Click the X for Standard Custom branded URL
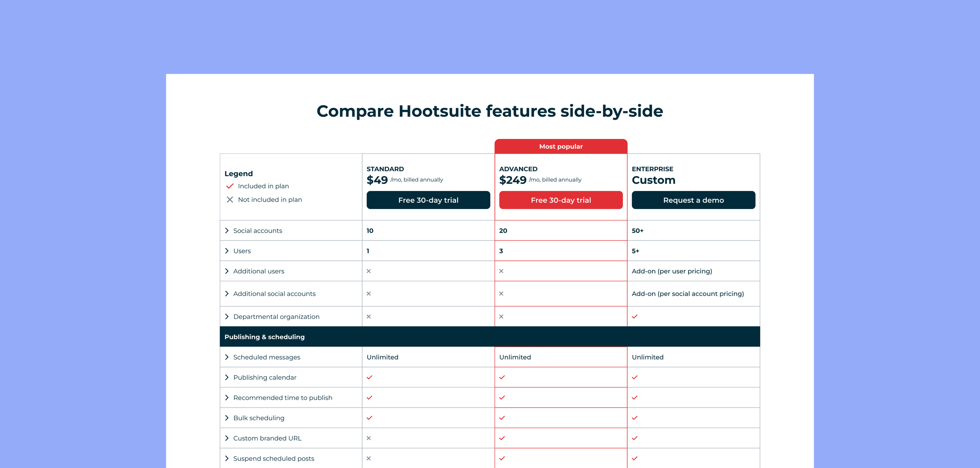The height and width of the screenshot is (468, 980). (369, 438)
